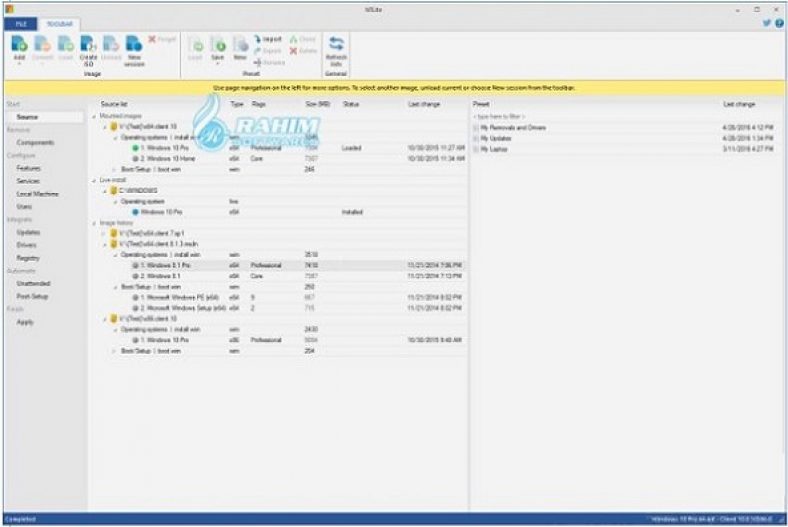
Task: Click the Completed status bar text
Action: (20, 519)
